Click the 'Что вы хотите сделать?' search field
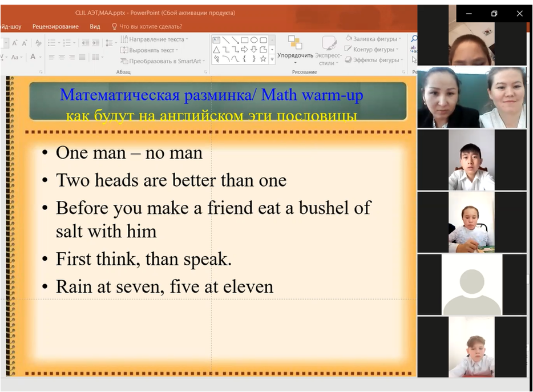 (150, 26)
